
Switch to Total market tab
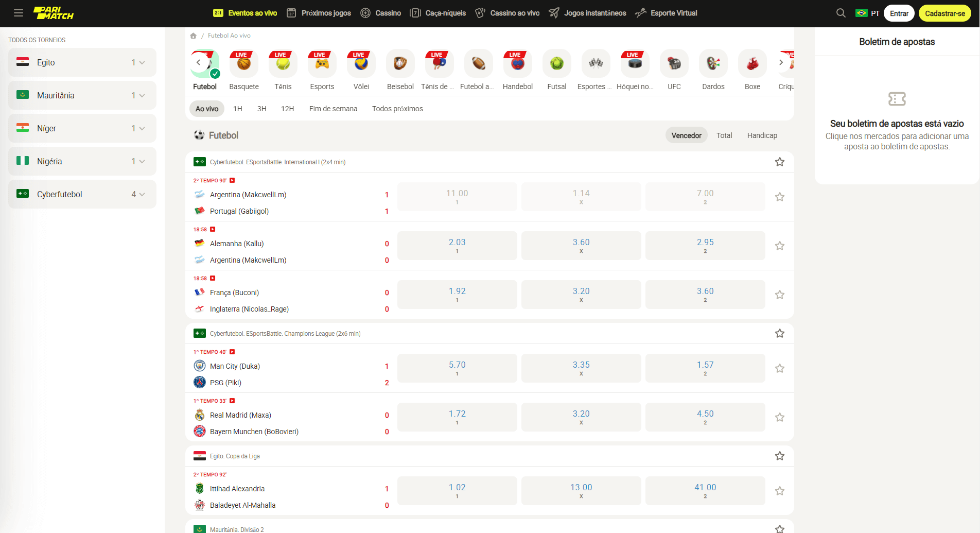point(724,135)
